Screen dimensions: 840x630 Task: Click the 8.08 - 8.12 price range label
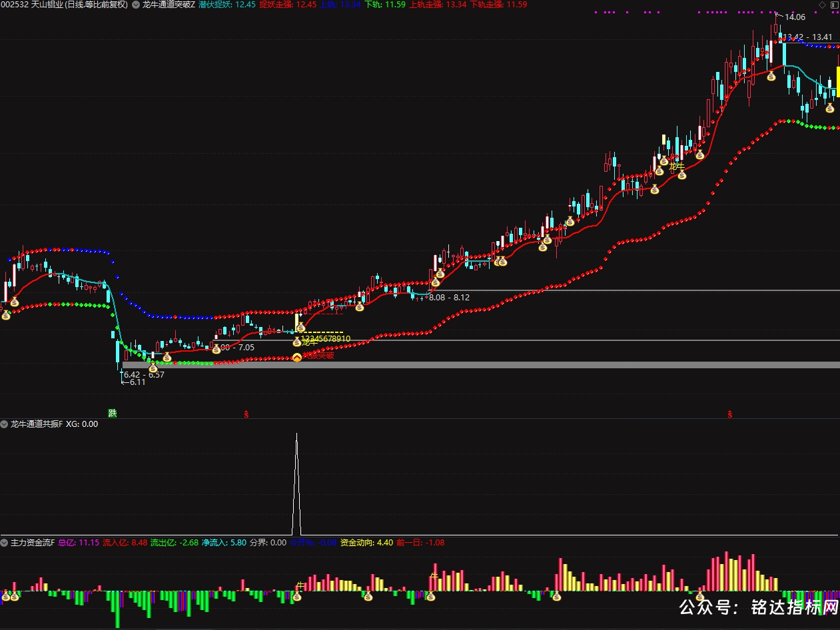(449, 298)
